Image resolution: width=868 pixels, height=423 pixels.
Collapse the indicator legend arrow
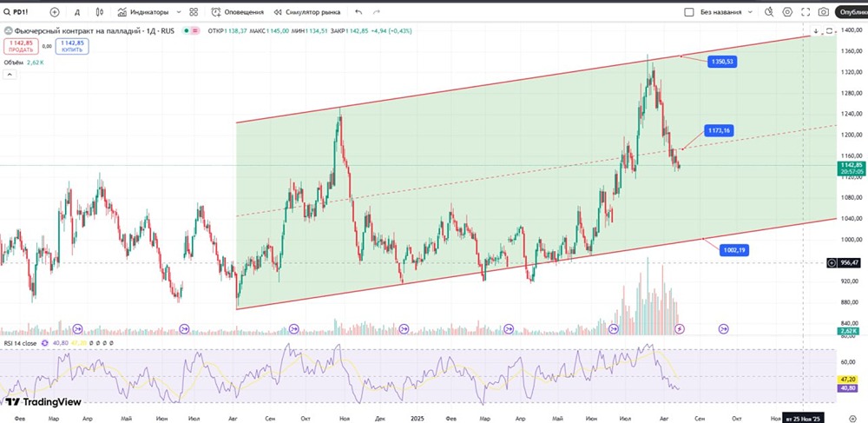[x=10, y=75]
